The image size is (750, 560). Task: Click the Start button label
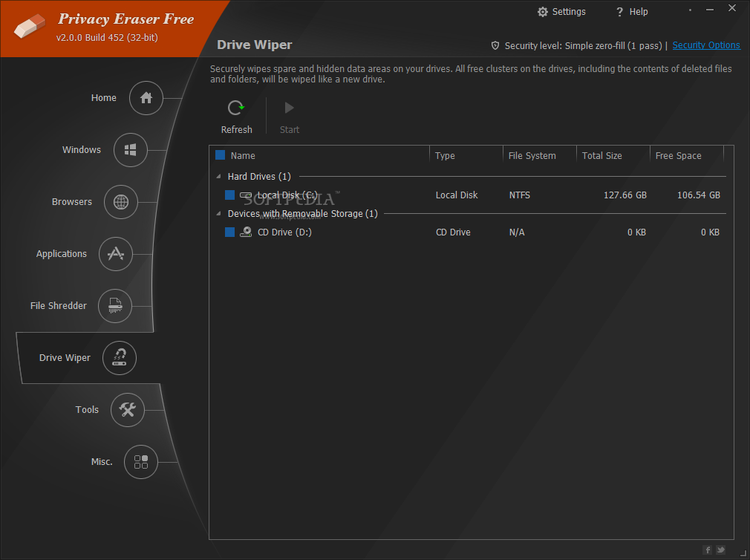click(290, 129)
